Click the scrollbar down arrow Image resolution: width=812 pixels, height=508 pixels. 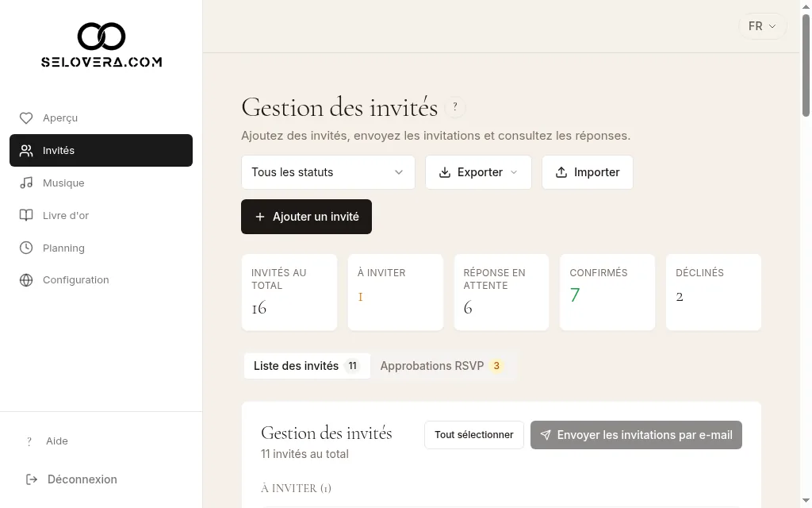pyautogui.click(x=806, y=502)
